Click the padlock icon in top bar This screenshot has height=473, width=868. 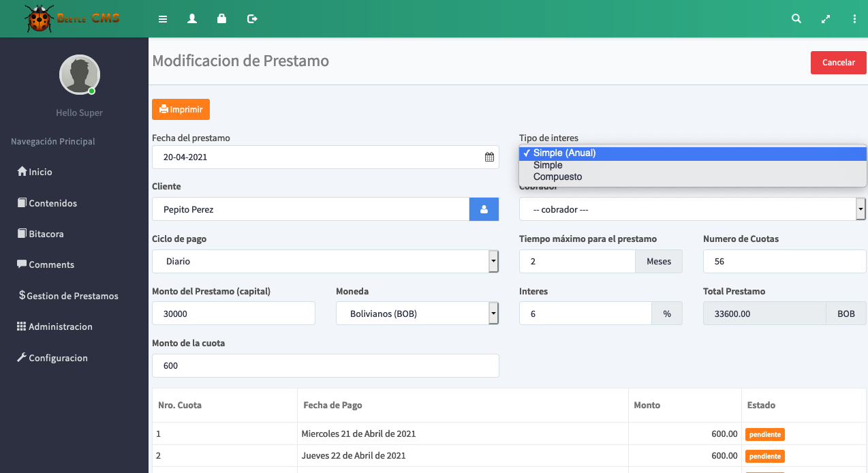click(221, 19)
